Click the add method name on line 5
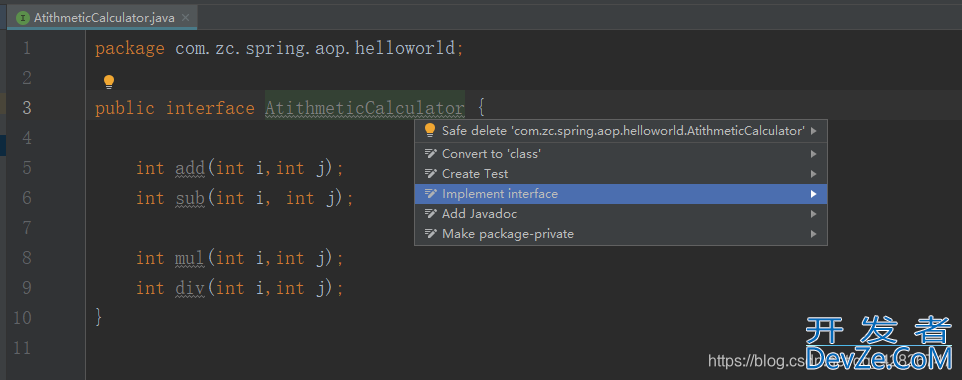The image size is (962, 380). (x=191, y=168)
